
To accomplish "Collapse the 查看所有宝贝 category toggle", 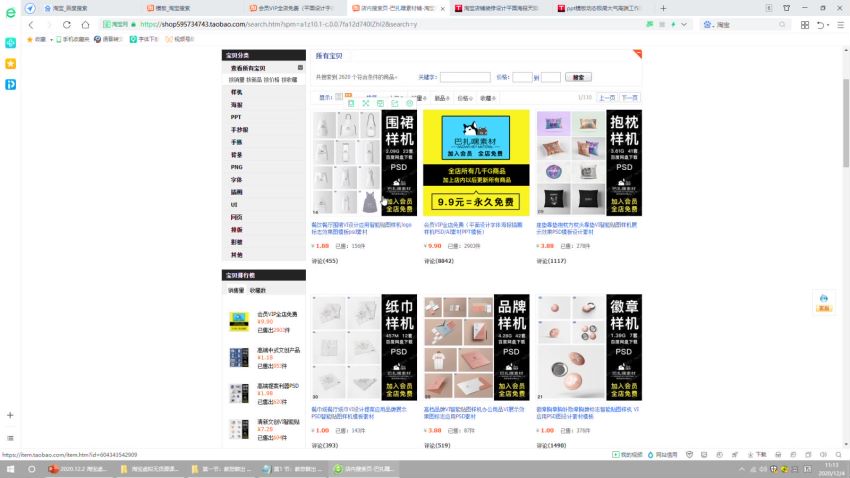I will pyautogui.click(x=300, y=68).
